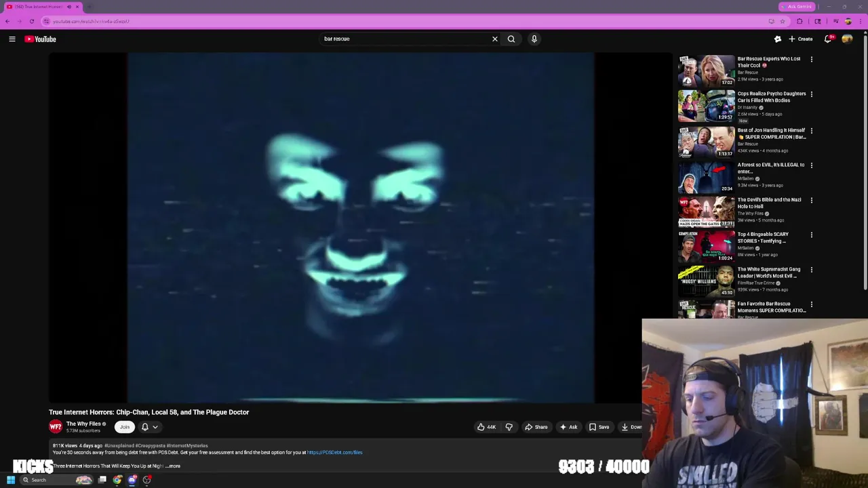868x488 pixels.
Task: Open "Cops Realize Psycho Daughters Car" video title
Action: (x=772, y=97)
